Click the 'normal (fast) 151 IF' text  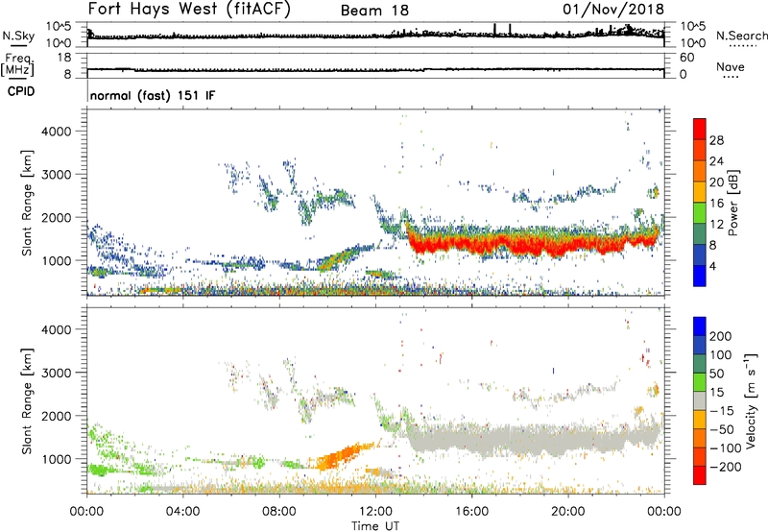pos(153,95)
